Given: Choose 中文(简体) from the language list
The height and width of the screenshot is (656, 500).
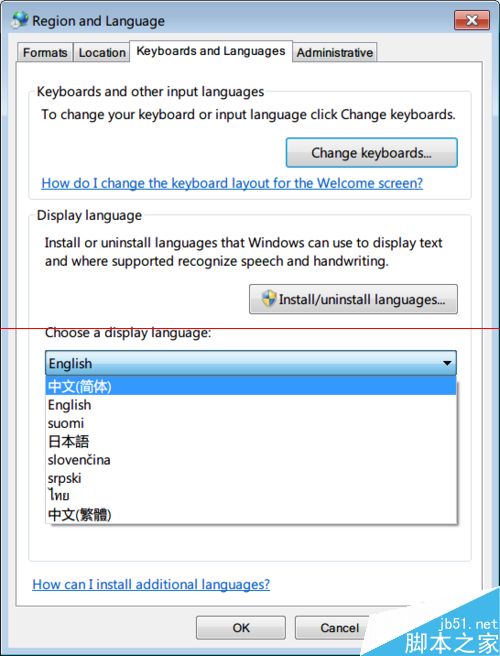Looking at the screenshot, I should (251, 386).
